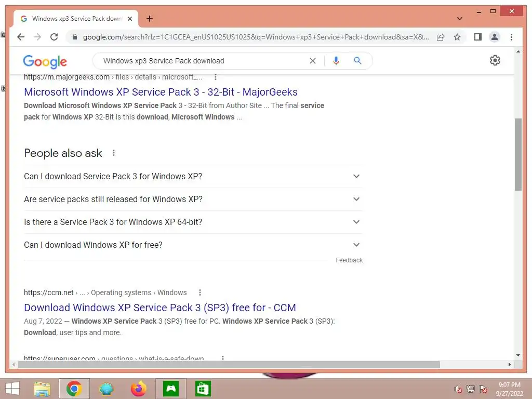
Task: View site information padlock icon
Action: pos(75,37)
